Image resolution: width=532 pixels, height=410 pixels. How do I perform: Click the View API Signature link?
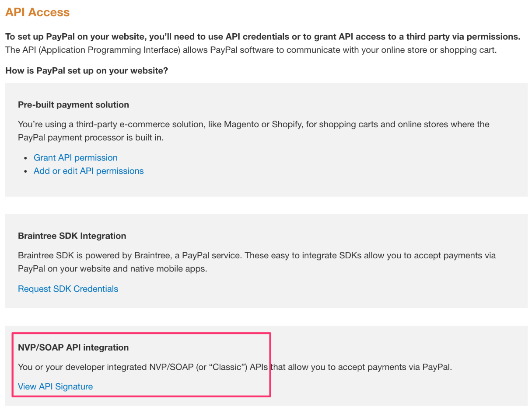click(55, 387)
